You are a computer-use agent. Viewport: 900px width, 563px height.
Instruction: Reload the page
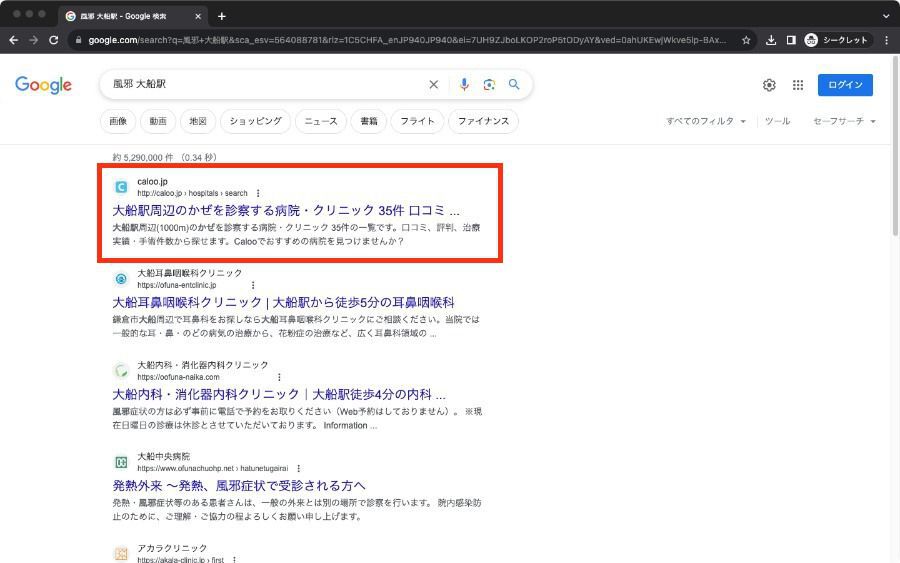pos(54,40)
